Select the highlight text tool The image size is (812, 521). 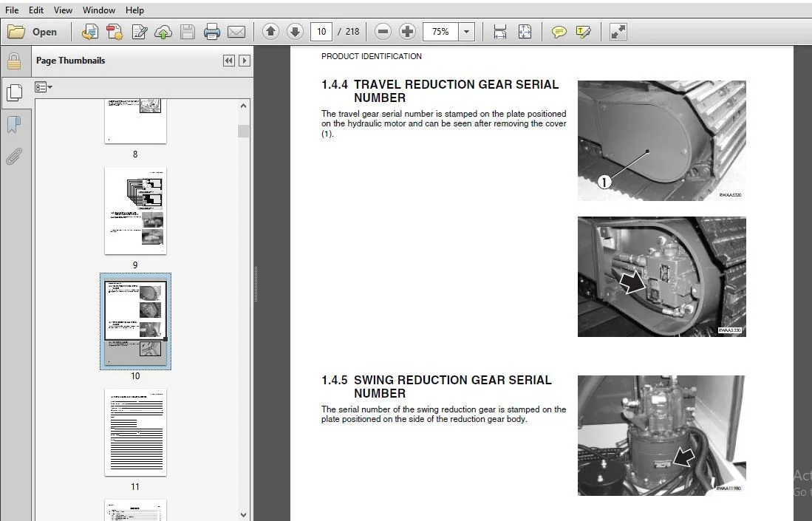click(583, 32)
